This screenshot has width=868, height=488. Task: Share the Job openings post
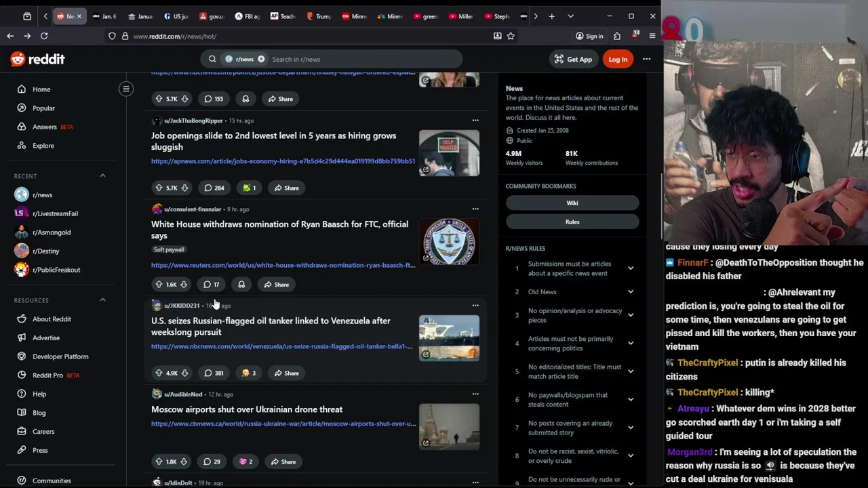(x=285, y=188)
